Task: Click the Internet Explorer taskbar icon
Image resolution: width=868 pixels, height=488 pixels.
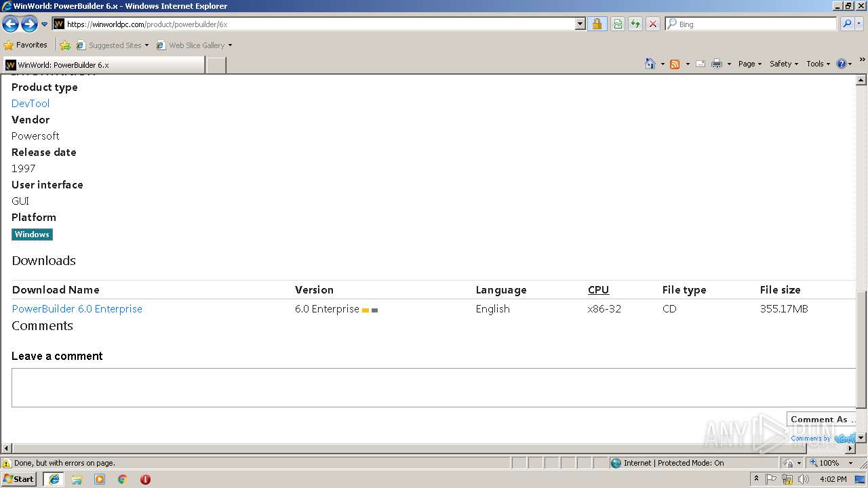Action: pos(54,479)
